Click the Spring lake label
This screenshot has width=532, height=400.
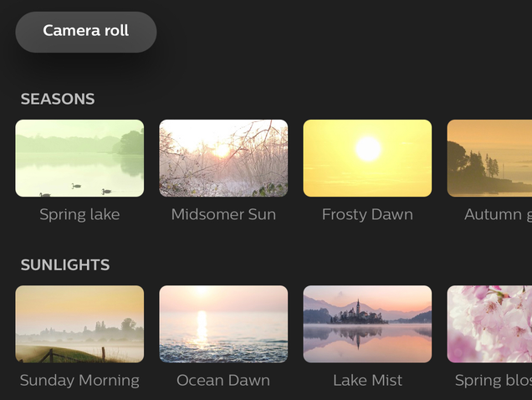coord(79,214)
